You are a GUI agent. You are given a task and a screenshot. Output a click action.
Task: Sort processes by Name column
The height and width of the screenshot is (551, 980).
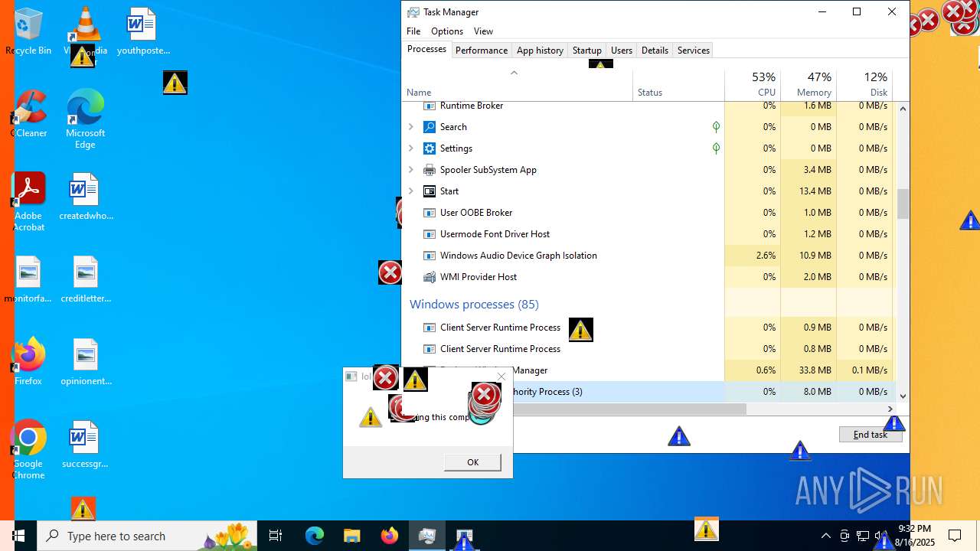518,85
